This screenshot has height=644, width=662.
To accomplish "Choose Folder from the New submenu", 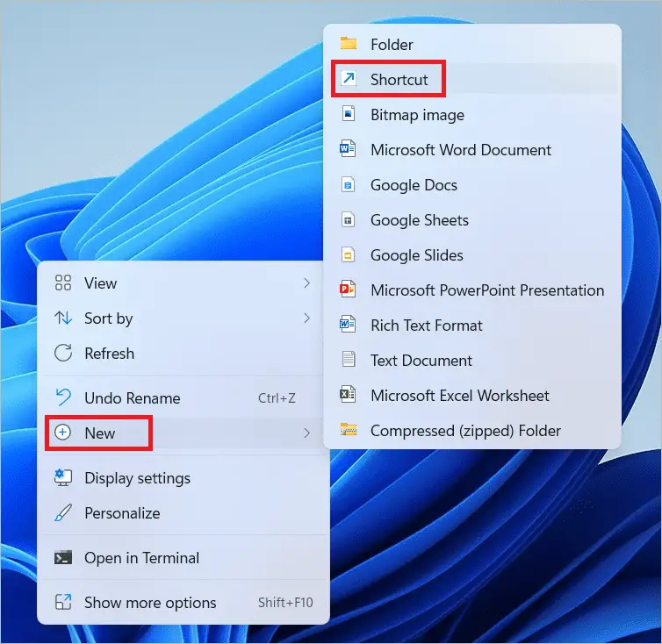I will point(472,44).
